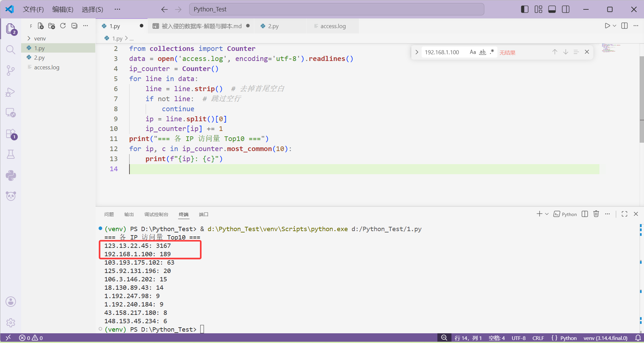
Task: Expand the replace field in find widget
Action: coord(417,52)
